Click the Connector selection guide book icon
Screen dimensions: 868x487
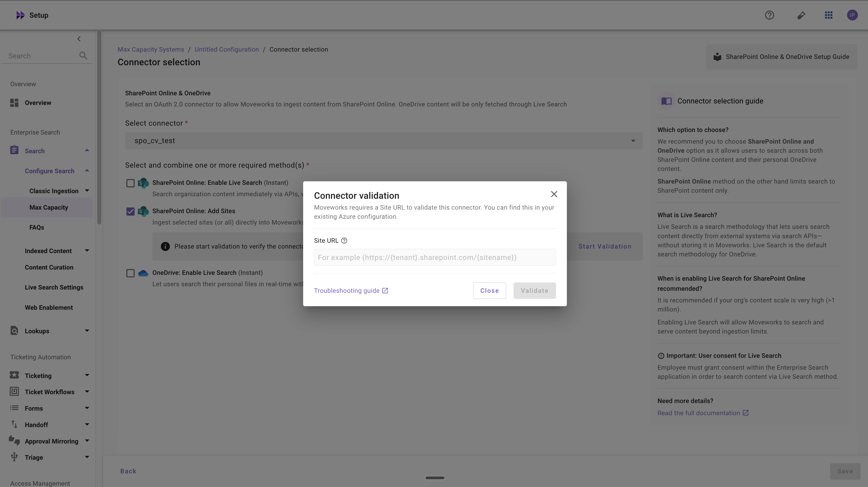click(x=666, y=101)
